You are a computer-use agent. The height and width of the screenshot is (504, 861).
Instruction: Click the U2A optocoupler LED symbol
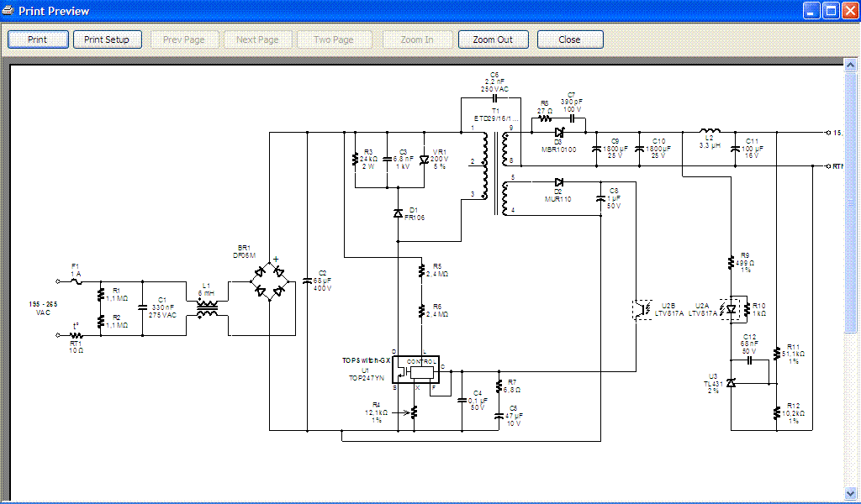(x=730, y=309)
